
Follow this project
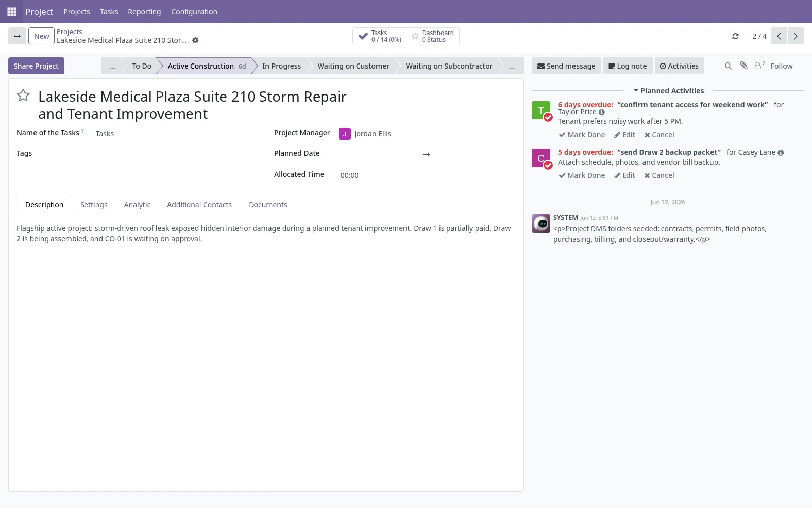[x=782, y=66]
